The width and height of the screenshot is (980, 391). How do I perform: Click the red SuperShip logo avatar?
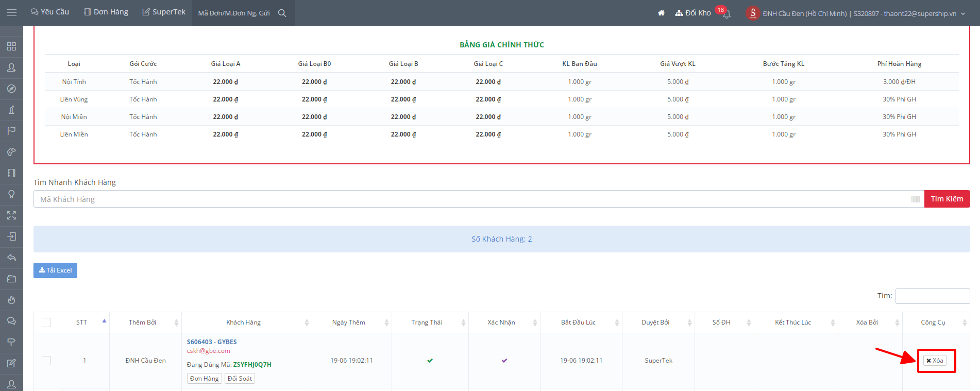[x=753, y=13]
